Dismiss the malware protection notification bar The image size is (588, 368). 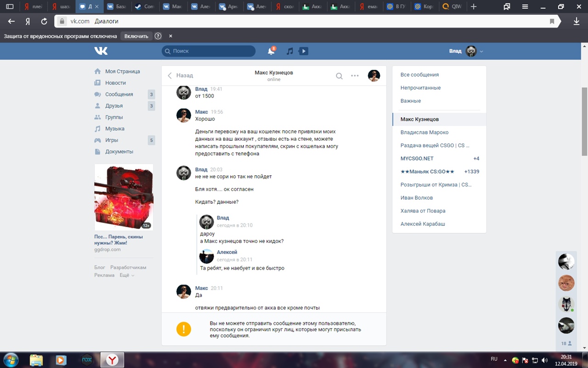click(170, 36)
